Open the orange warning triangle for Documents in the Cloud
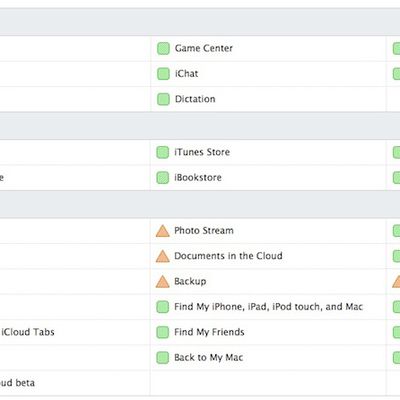Screen dimensions: 400x400 163,256
